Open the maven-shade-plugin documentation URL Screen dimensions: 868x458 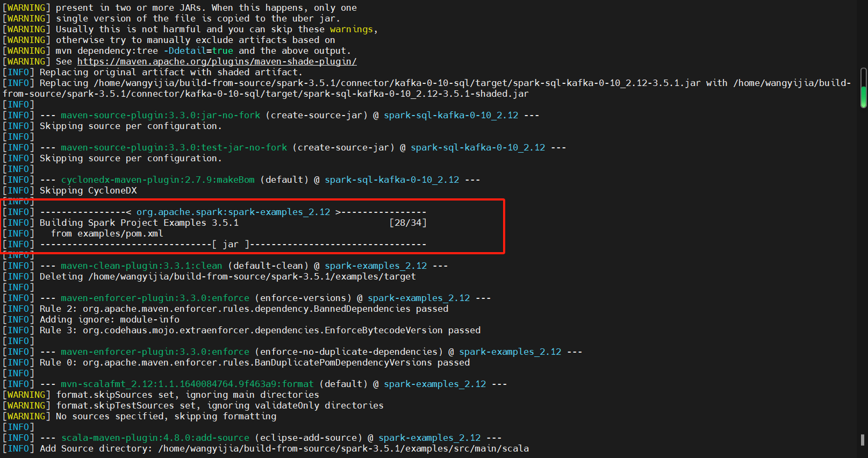pyautogui.click(x=217, y=61)
